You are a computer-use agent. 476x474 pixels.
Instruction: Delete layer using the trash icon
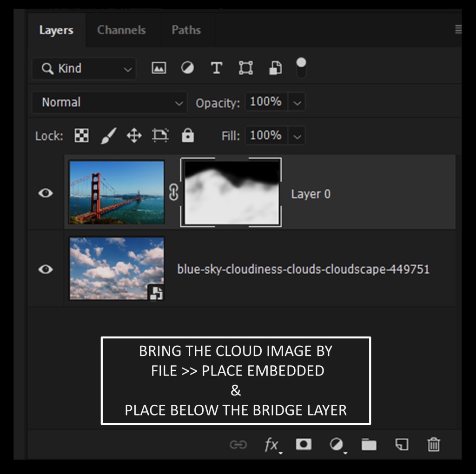point(433,445)
